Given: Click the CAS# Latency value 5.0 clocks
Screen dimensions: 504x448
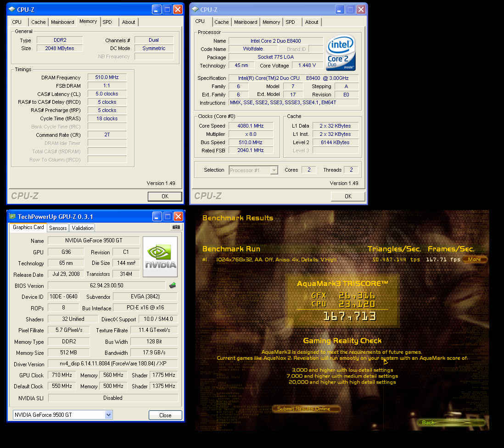Looking at the screenshot, I should click(106, 94).
